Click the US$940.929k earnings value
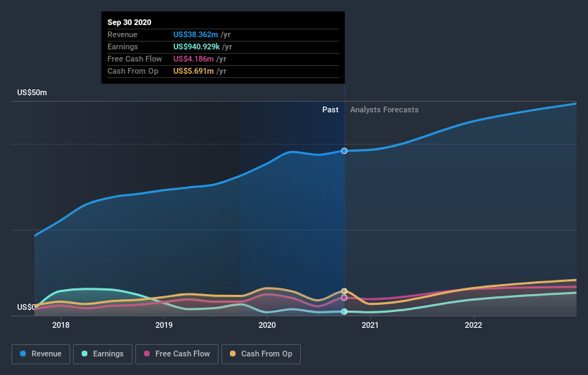588x375 pixels. (x=196, y=47)
